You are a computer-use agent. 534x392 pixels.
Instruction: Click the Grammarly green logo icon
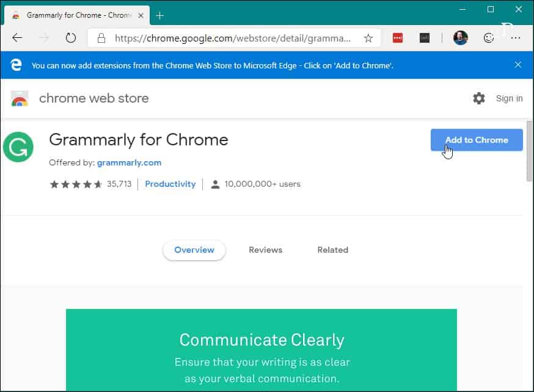(18, 147)
